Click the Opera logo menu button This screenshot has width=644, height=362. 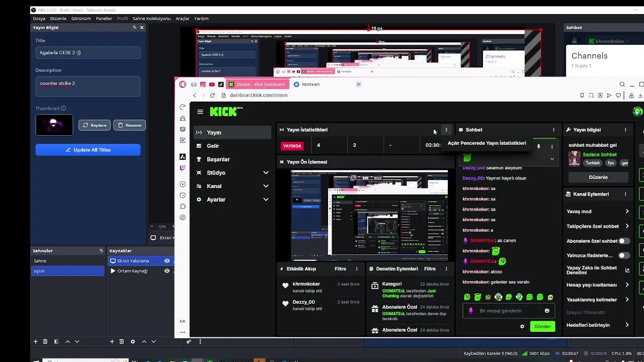tap(183, 84)
